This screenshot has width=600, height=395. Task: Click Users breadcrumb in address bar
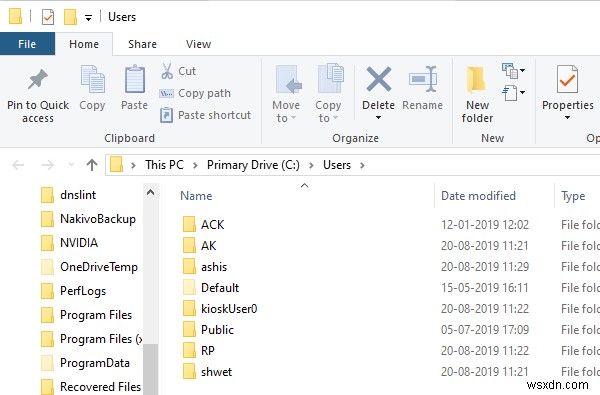pyautogui.click(x=337, y=165)
